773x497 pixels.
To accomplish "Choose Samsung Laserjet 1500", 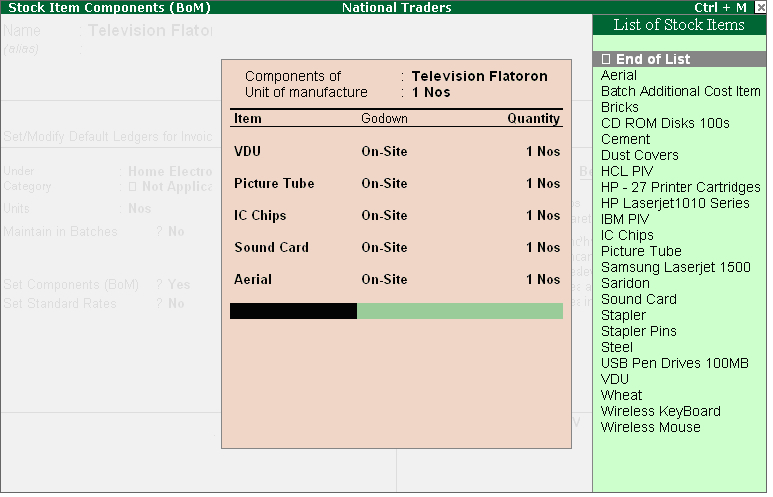I will pyautogui.click(x=675, y=267).
